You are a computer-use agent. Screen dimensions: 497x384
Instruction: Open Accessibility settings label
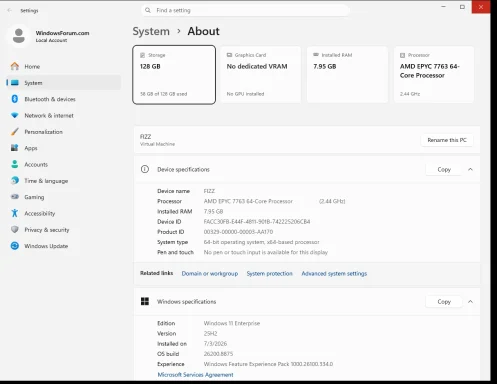pos(40,213)
